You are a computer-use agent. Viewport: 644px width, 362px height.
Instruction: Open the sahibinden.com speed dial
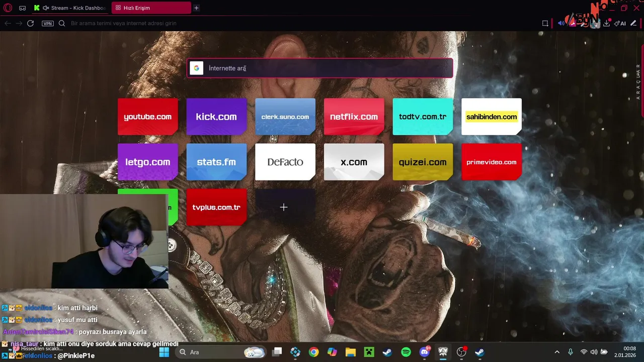[492, 117]
